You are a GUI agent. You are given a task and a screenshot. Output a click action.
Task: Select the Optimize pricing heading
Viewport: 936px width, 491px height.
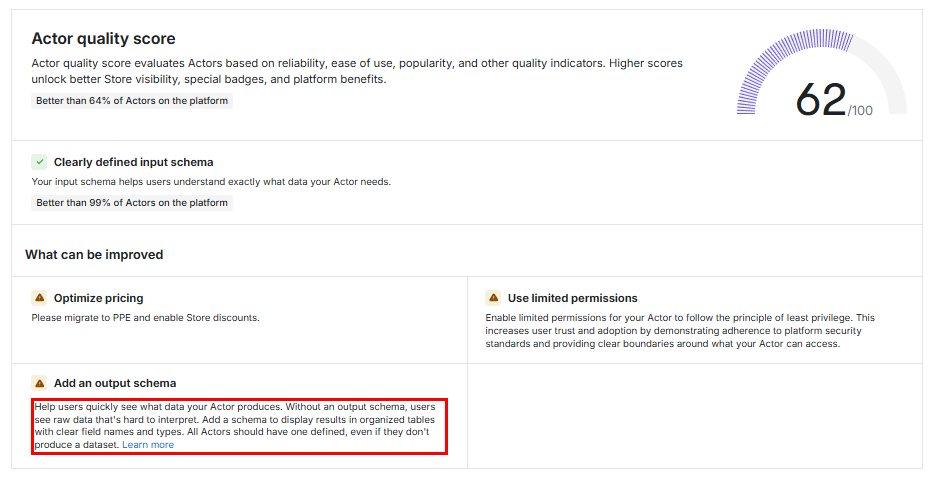[98, 298]
